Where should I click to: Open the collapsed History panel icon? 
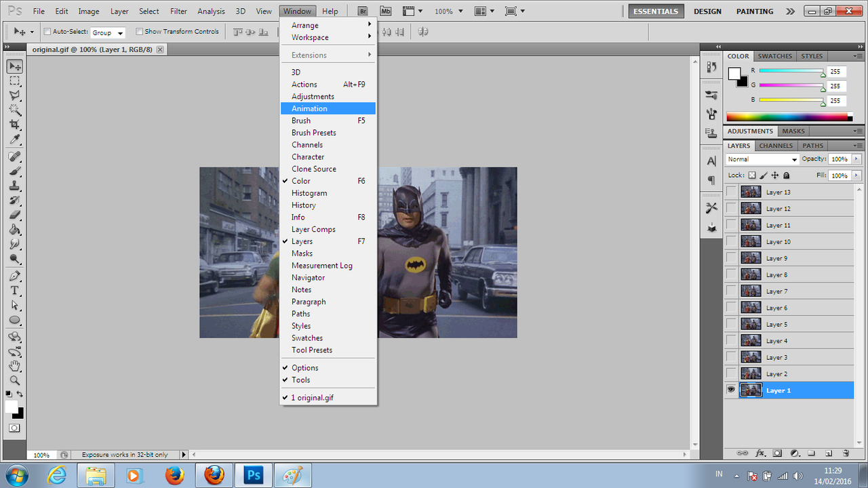click(x=711, y=66)
